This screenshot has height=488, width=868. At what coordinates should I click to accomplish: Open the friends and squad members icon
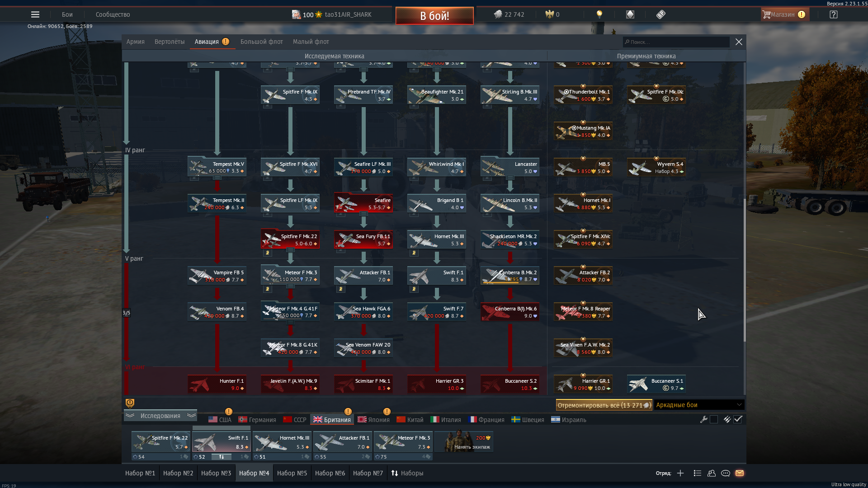coord(712,473)
